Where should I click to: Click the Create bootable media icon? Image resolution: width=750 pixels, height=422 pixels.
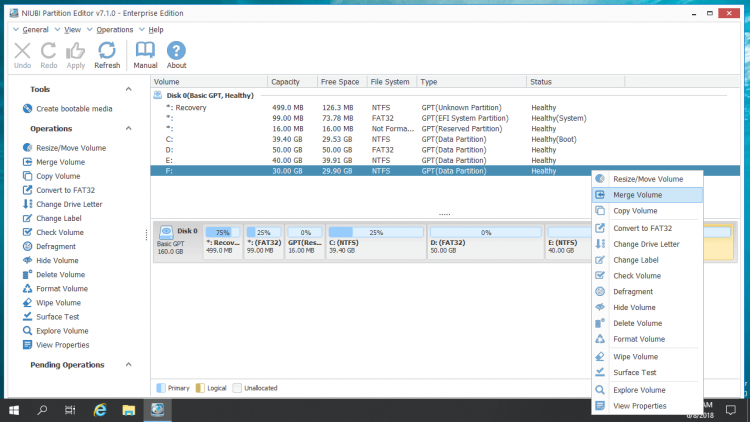pyautogui.click(x=27, y=109)
